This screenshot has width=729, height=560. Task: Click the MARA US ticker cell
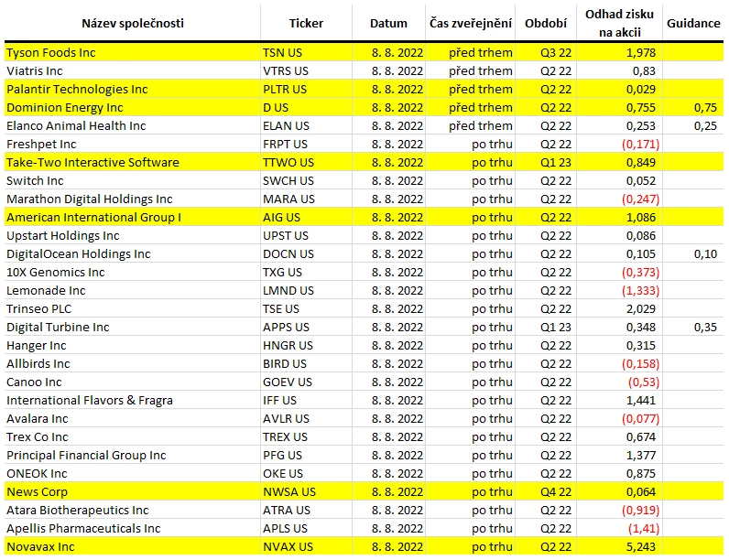[x=306, y=199]
